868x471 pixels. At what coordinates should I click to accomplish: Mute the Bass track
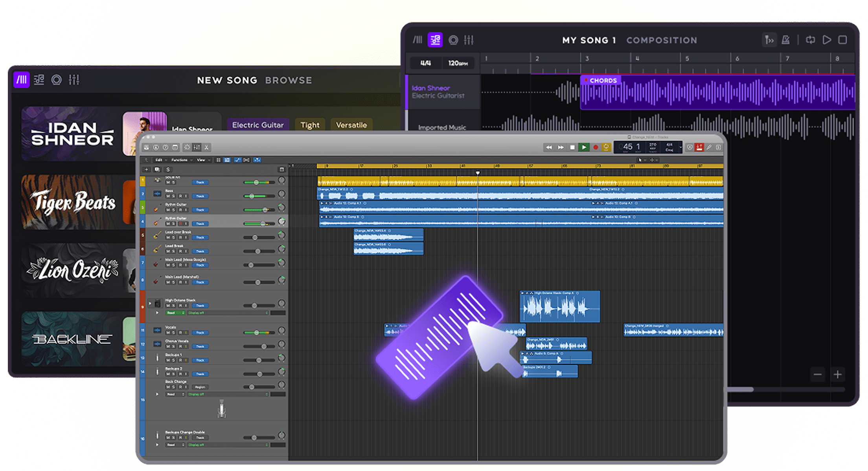tap(168, 196)
